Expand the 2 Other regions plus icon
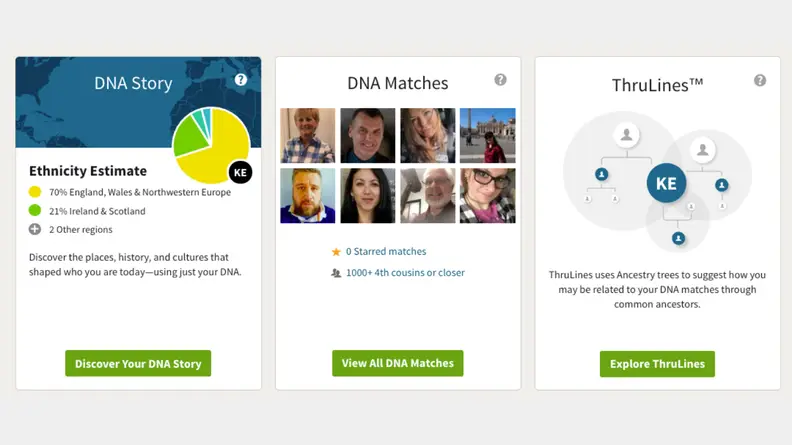 [35, 229]
